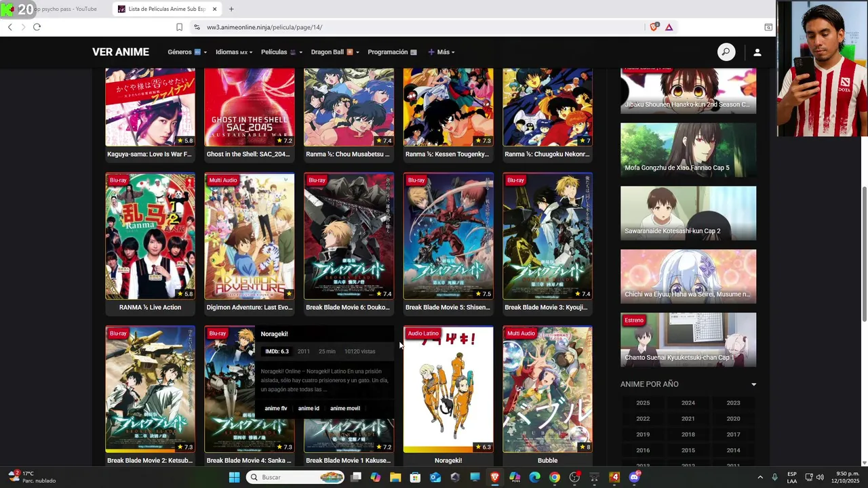Screen dimensions: 868x488
Task: Filter anime by year 2023
Action: pyautogui.click(x=733, y=403)
